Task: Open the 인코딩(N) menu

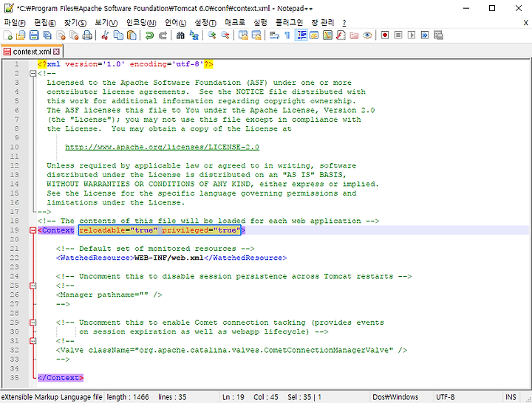Action: pos(141,23)
